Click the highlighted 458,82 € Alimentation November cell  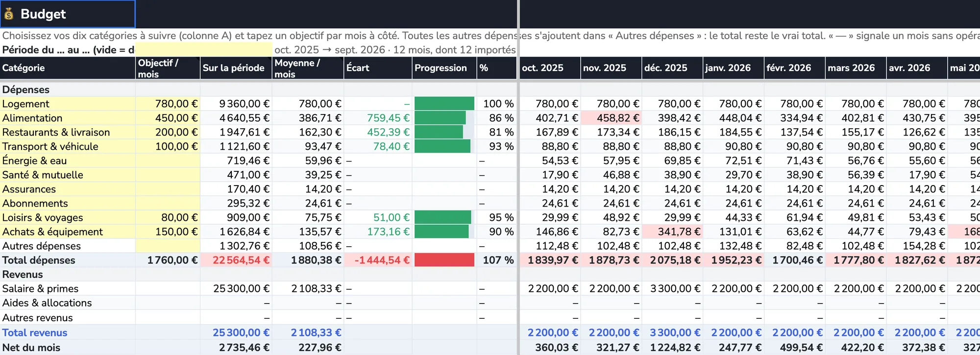(x=611, y=118)
